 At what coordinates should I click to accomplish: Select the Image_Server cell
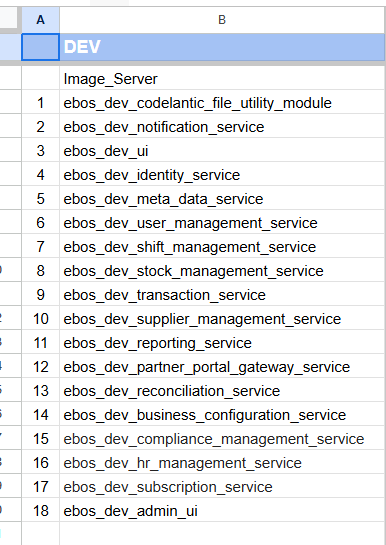pos(222,79)
